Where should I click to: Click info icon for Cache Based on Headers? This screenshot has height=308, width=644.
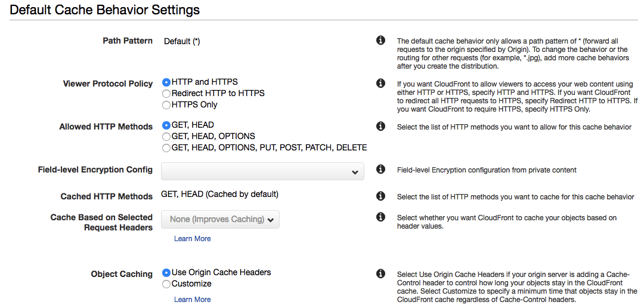pyautogui.click(x=380, y=217)
